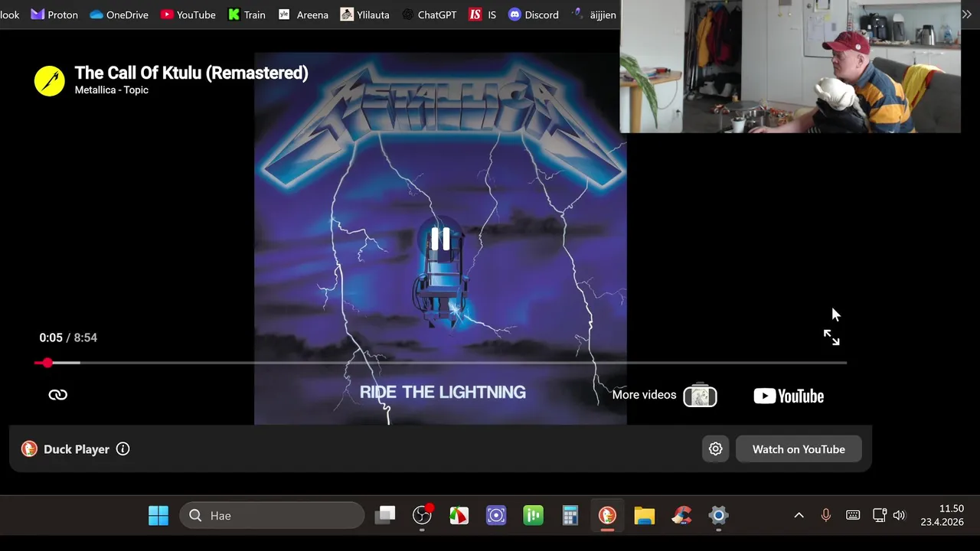The image size is (980, 551).
Task: Open the IS bookmark
Action: point(482,15)
